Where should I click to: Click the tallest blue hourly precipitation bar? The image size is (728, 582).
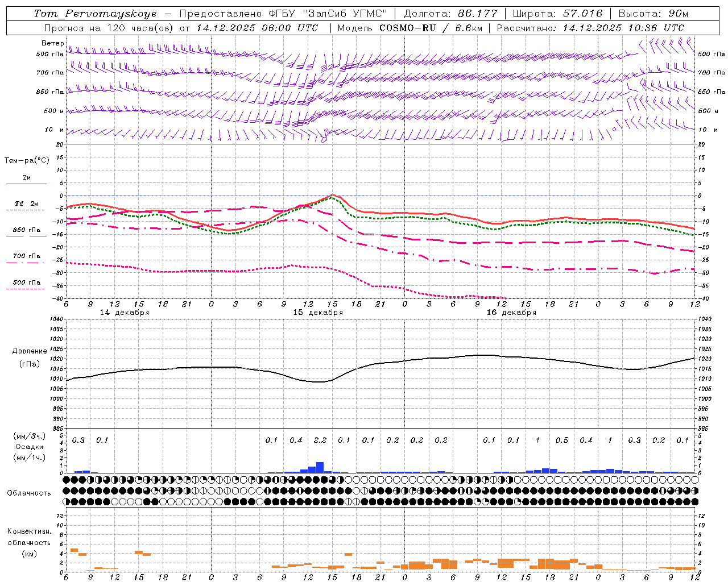pos(320,467)
